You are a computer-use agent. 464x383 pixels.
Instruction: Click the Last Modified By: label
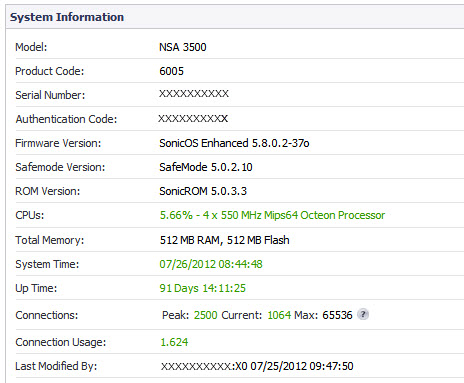click(56, 366)
